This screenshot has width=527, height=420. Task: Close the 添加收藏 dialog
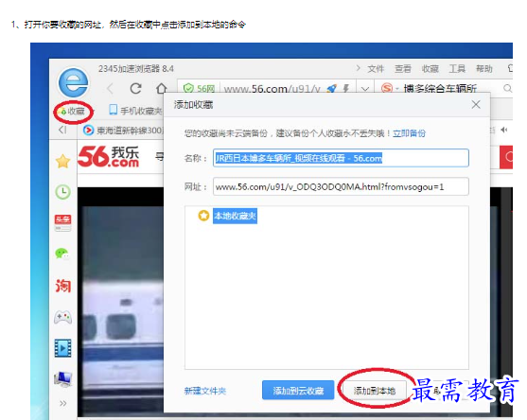click(x=476, y=104)
